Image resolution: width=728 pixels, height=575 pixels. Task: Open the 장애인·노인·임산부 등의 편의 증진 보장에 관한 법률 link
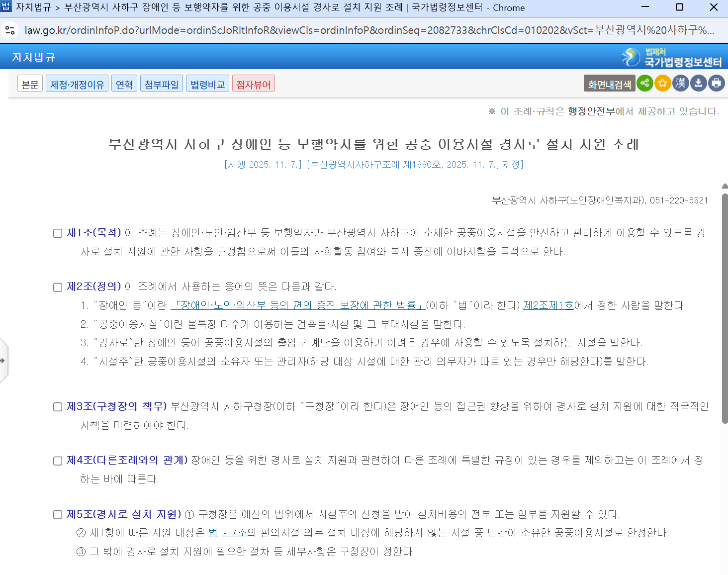pyautogui.click(x=298, y=305)
